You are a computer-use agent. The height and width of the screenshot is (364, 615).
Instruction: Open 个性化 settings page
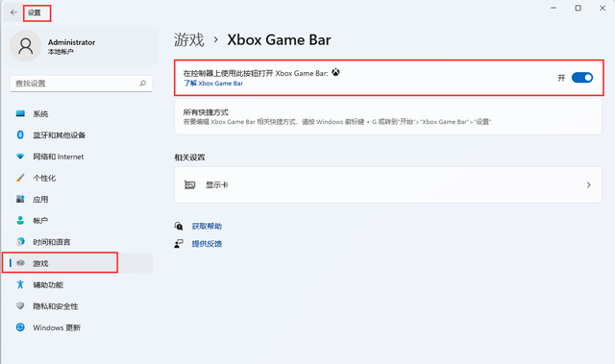(x=81, y=178)
